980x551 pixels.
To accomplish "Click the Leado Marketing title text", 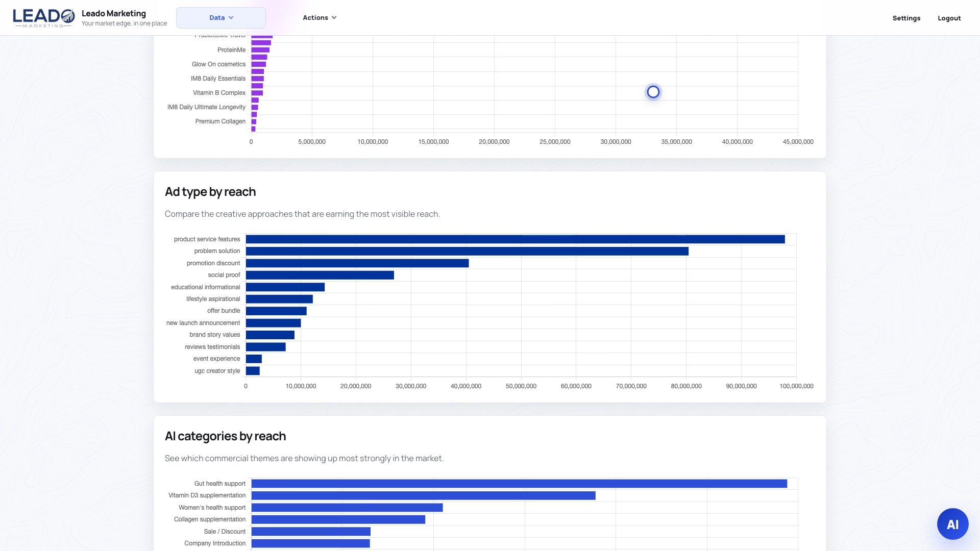I will pyautogui.click(x=114, y=14).
